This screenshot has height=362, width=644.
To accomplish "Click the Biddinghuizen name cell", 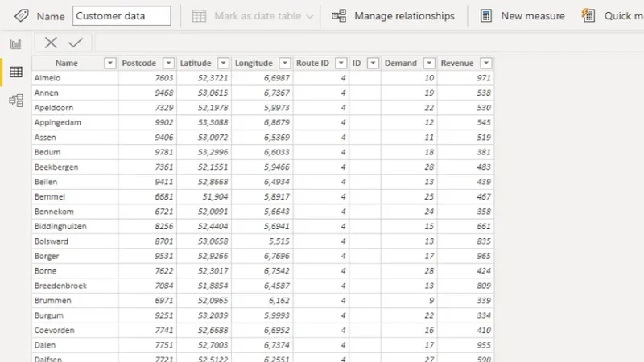I will click(x=75, y=226).
